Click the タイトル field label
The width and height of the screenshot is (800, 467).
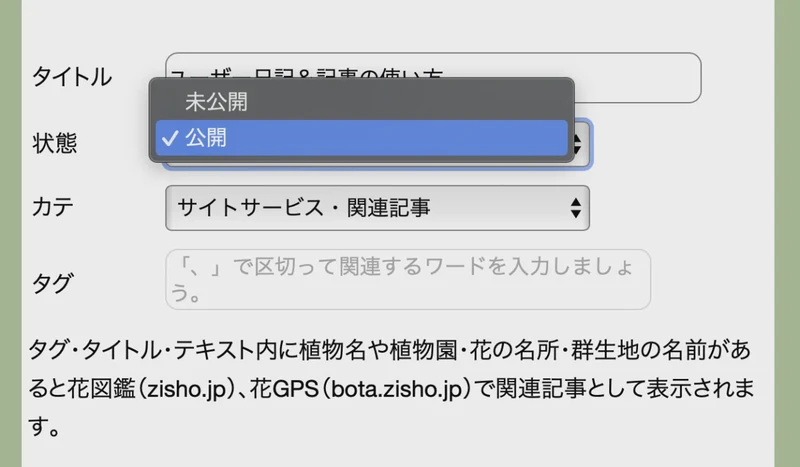tap(72, 78)
